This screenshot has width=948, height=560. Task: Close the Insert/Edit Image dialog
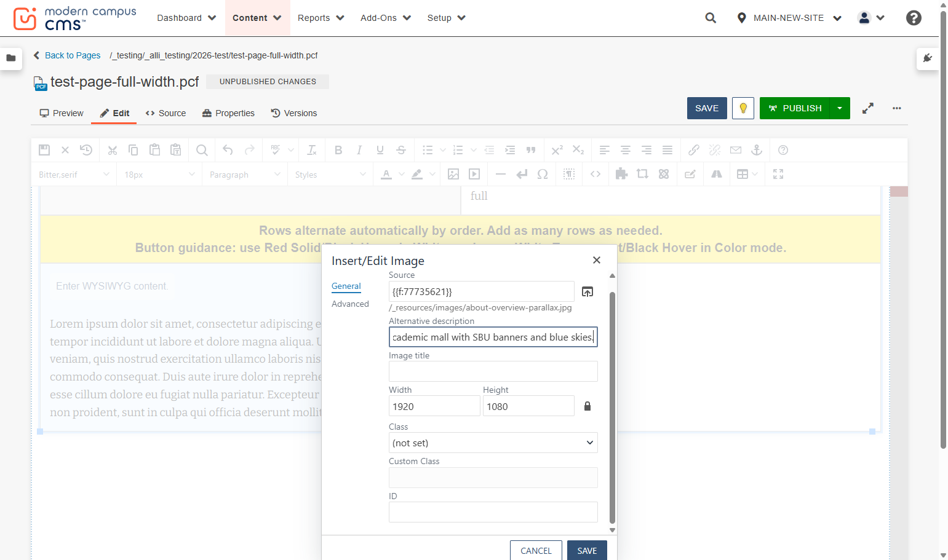(597, 260)
